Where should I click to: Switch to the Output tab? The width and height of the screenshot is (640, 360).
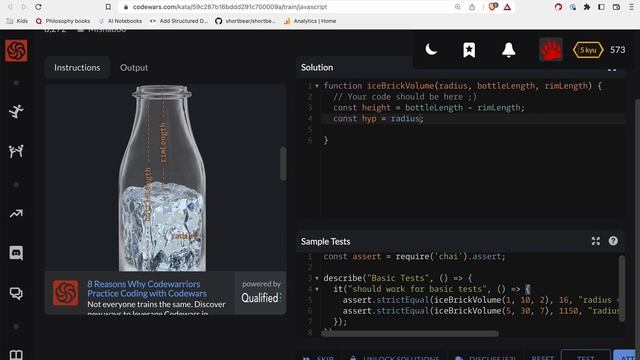coord(134,68)
